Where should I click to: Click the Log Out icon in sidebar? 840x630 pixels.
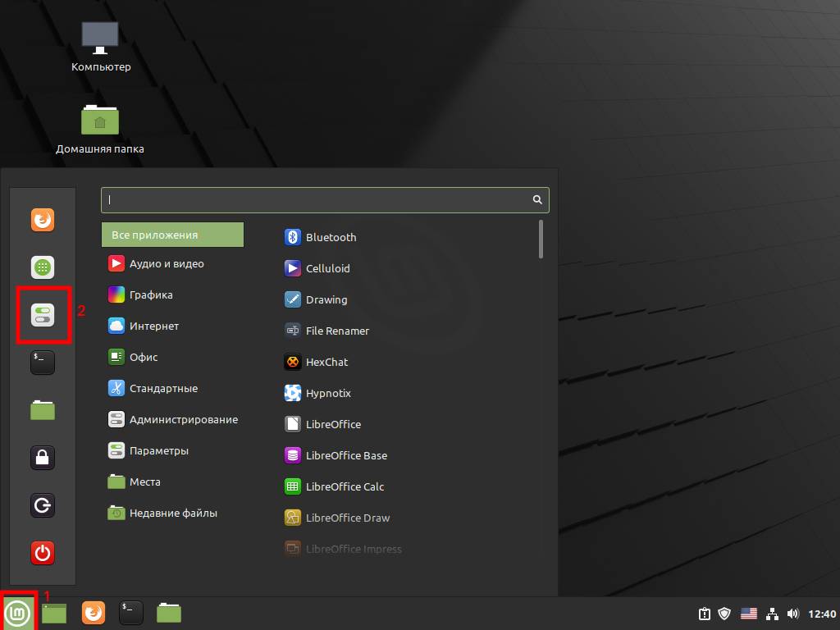[43, 504]
